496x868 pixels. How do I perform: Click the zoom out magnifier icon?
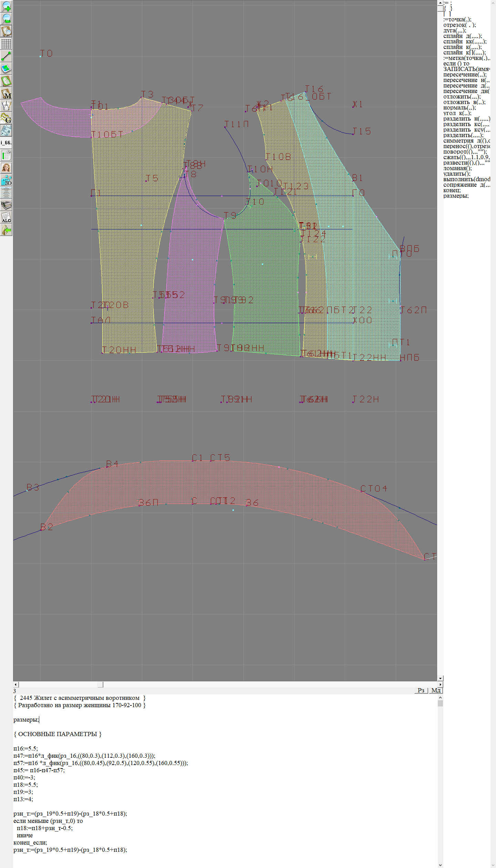6,19
